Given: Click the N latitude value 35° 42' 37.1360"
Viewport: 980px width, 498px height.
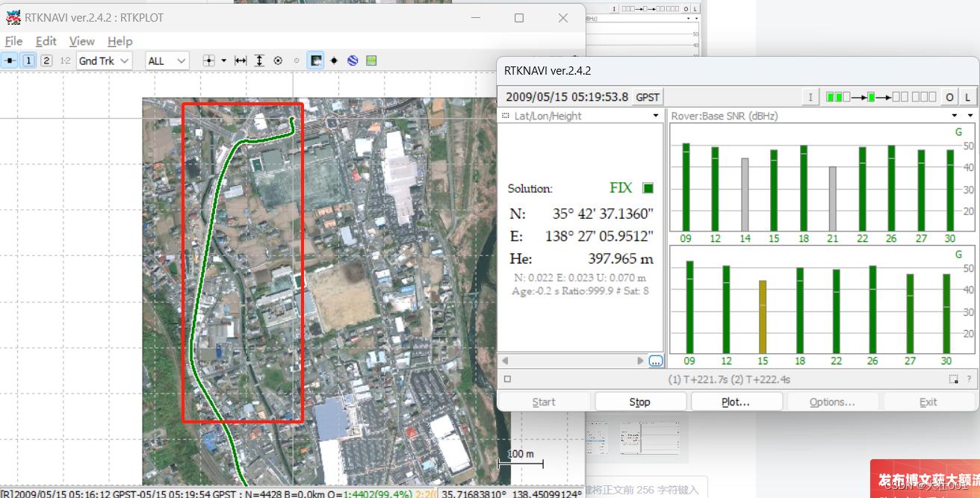Looking at the screenshot, I should 603,214.
